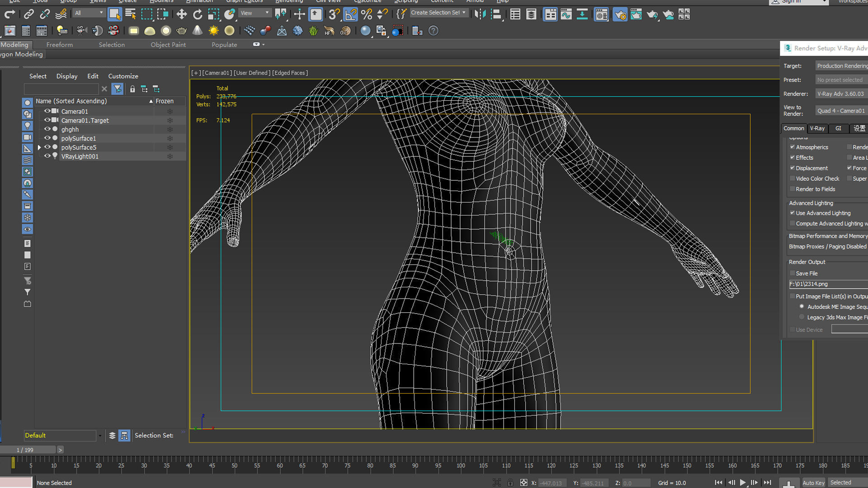This screenshot has width=868, height=488.
Task: Expand the polySurface5 tree node
Action: (x=39, y=147)
